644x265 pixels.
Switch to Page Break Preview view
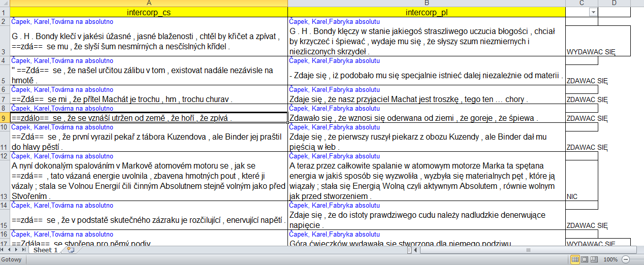pos(593,259)
